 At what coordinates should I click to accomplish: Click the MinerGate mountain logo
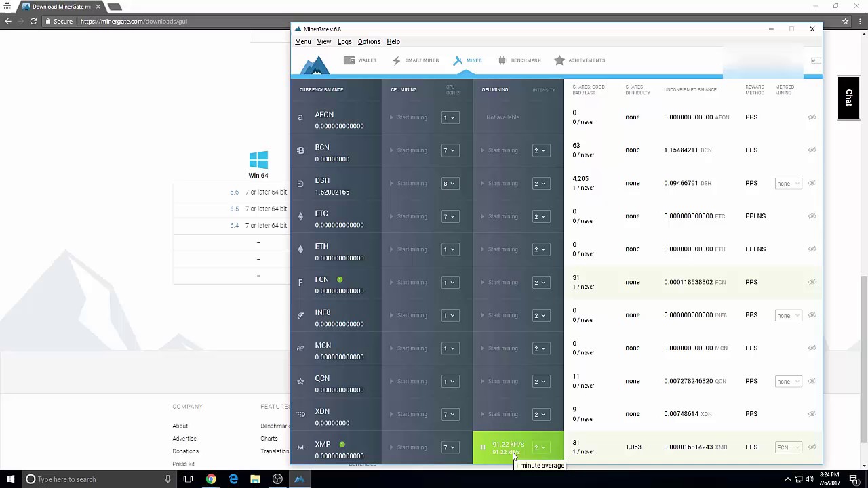(x=315, y=64)
